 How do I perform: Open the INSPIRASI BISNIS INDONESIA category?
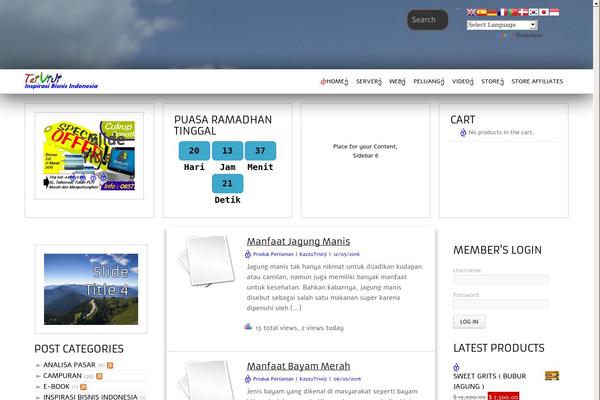click(90, 397)
